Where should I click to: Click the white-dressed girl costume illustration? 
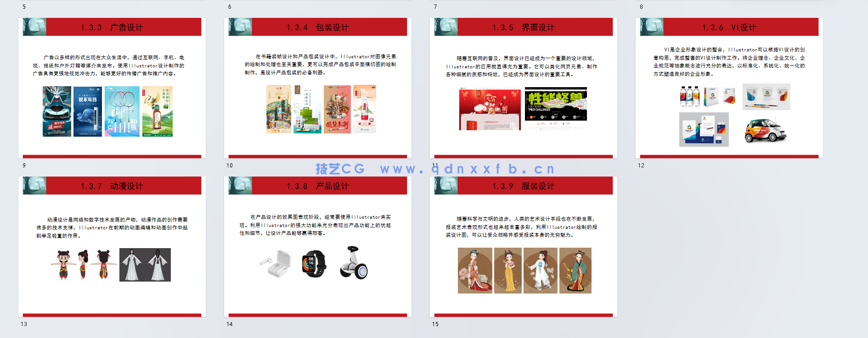541,271
